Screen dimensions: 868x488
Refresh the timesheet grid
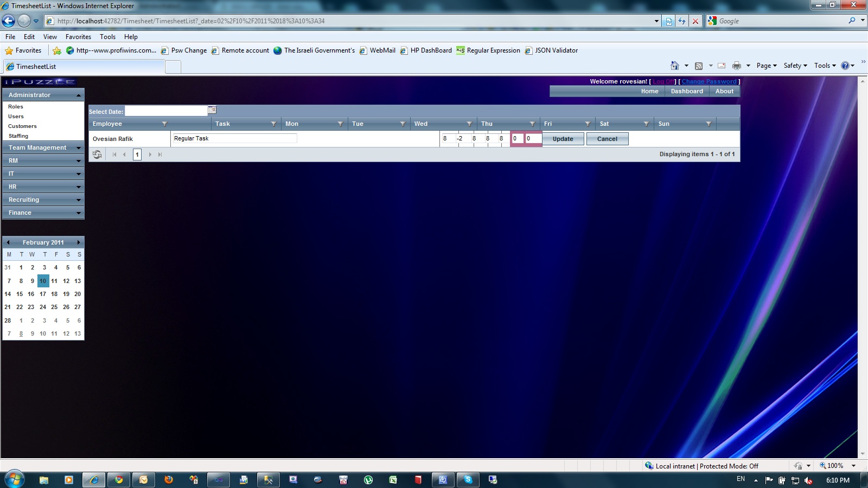click(x=97, y=155)
